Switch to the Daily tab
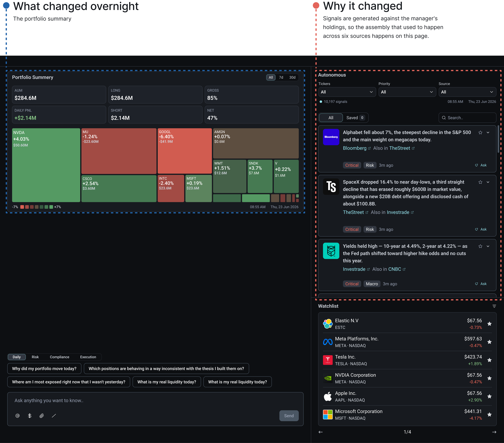This screenshot has width=504, height=443. [17, 357]
